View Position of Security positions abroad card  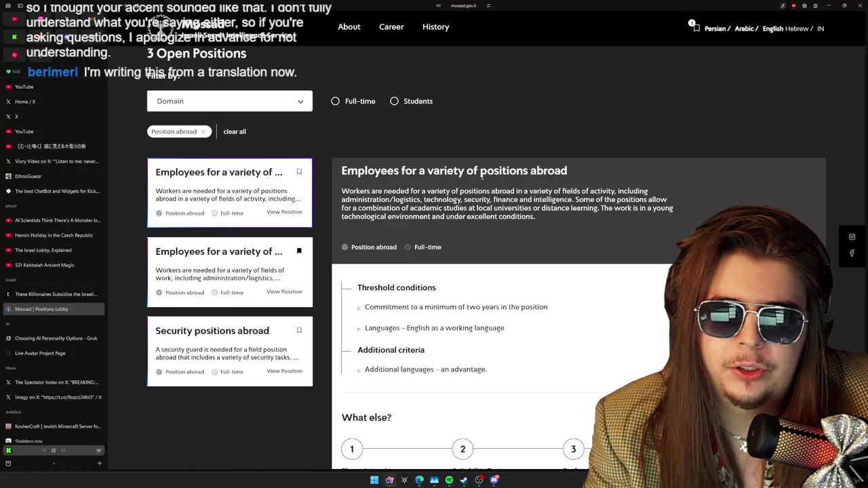(284, 371)
